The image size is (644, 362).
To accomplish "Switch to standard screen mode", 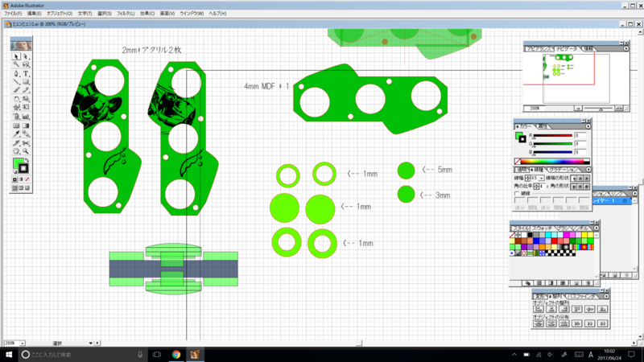I will [14, 188].
